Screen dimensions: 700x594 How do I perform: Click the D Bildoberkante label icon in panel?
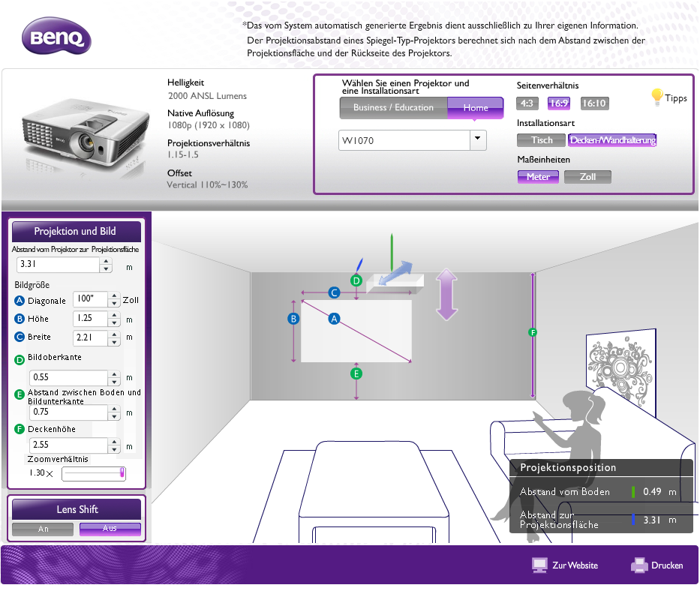point(20,360)
